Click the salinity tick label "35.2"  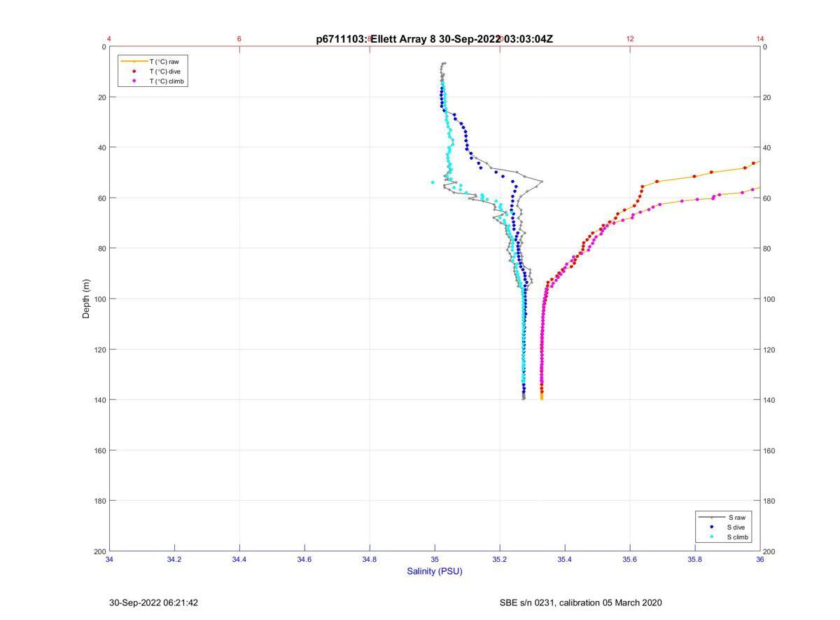tap(500, 559)
